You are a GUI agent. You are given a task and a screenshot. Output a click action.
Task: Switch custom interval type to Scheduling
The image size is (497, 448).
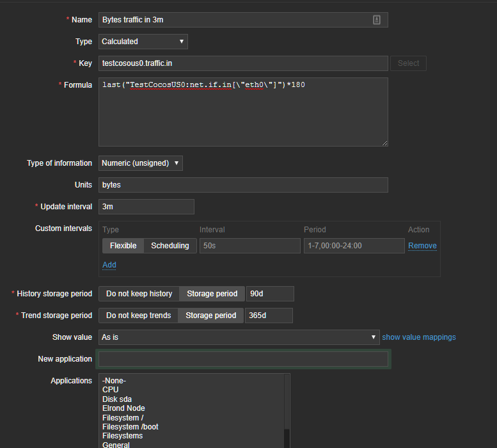[x=170, y=246]
